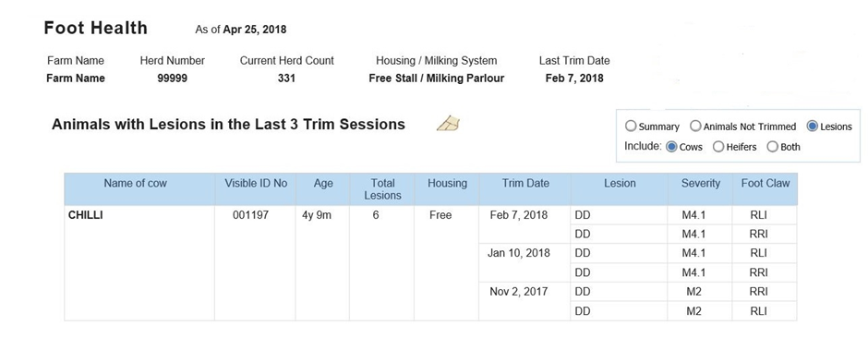868x338 pixels.
Task: Sort by Name of cow column header
Action: click(135, 183)
